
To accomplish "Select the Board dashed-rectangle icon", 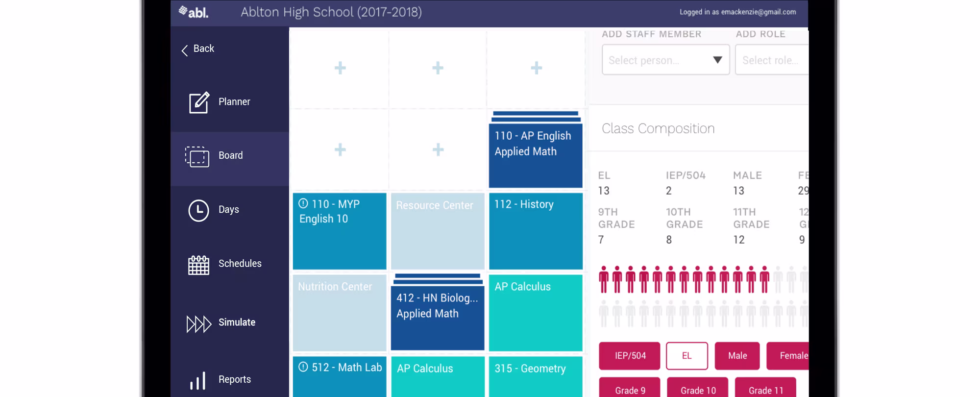I will (x=197, y=156).
